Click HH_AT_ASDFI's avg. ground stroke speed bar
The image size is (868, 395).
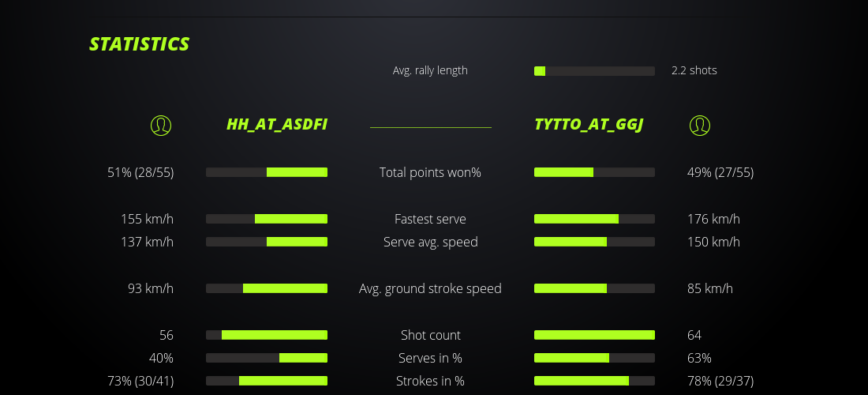coord(267,288)
